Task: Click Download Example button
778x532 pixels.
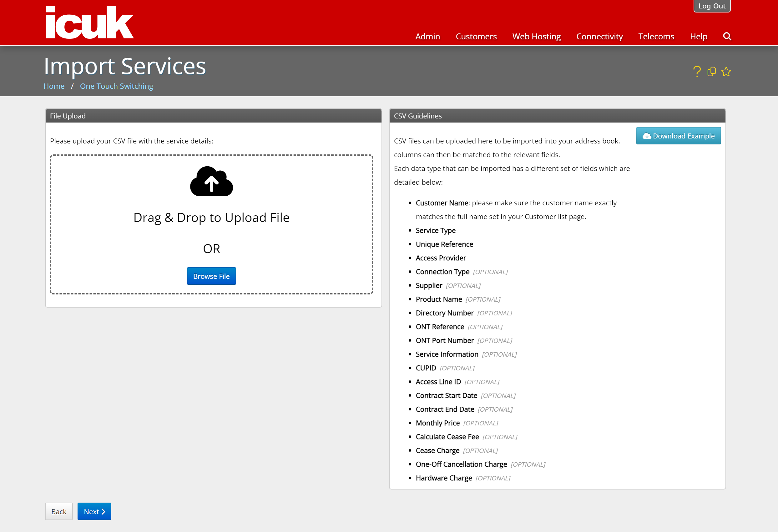Action: click(x=678, y=136)
